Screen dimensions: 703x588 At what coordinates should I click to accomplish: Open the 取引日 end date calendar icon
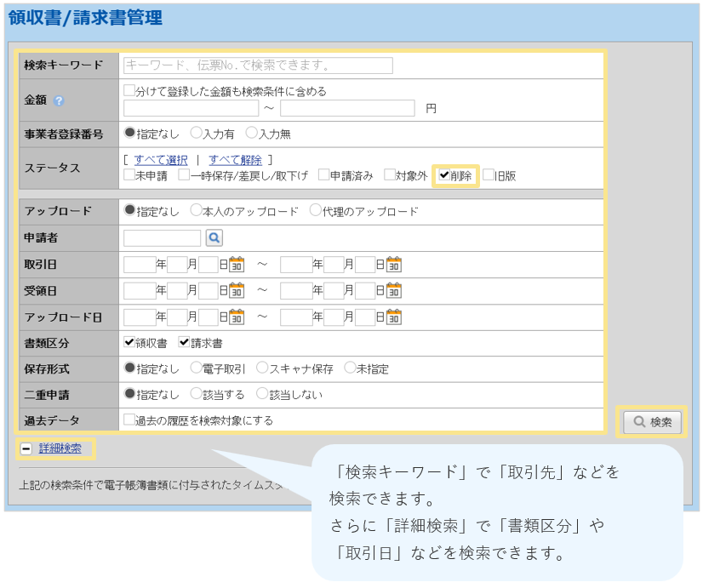click(394, 265)
